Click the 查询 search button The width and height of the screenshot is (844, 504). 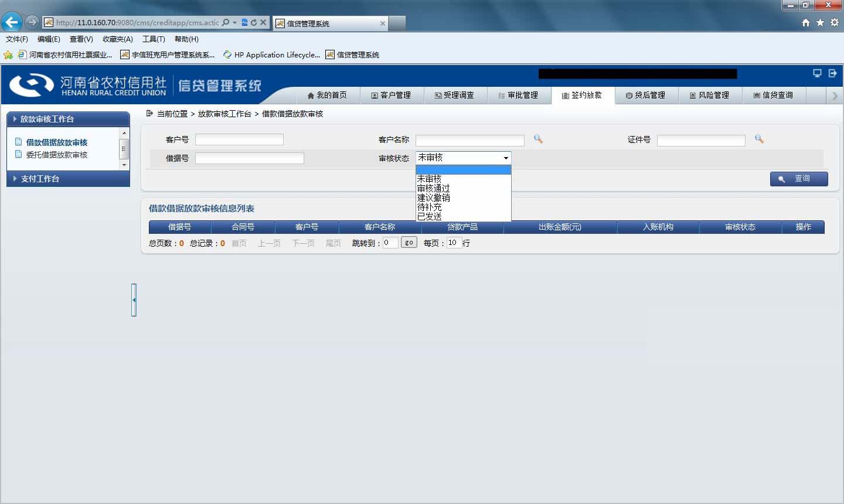(x=799, y=179)
